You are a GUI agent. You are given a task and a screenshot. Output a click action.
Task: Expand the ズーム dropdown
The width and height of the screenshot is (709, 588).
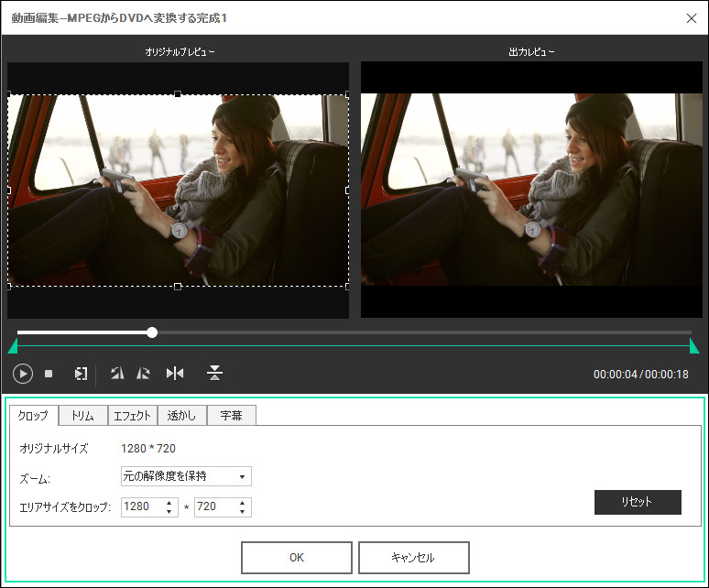(x=186, y=476)
